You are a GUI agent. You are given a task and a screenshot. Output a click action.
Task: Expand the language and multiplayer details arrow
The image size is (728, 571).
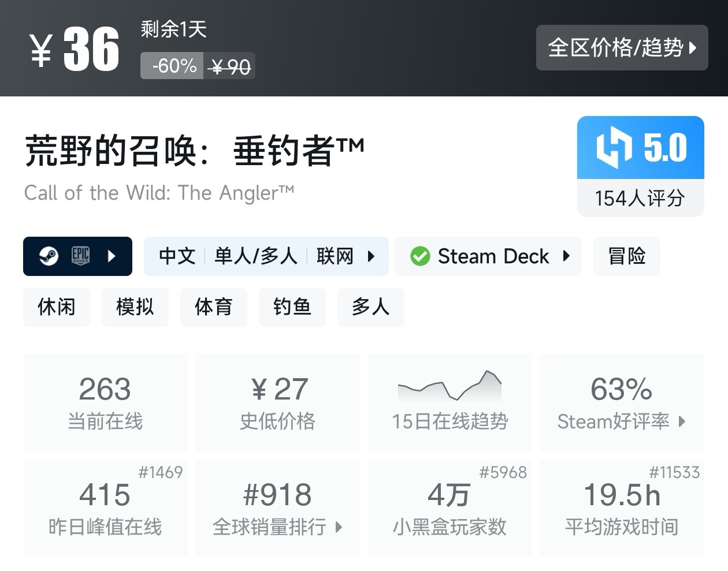371,256
